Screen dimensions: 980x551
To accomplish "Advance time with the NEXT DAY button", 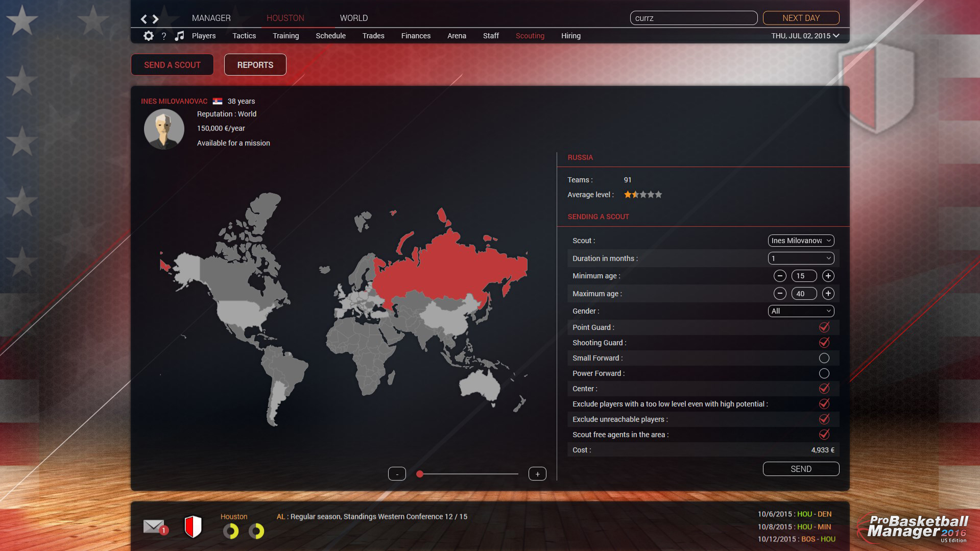I will 801,18.
